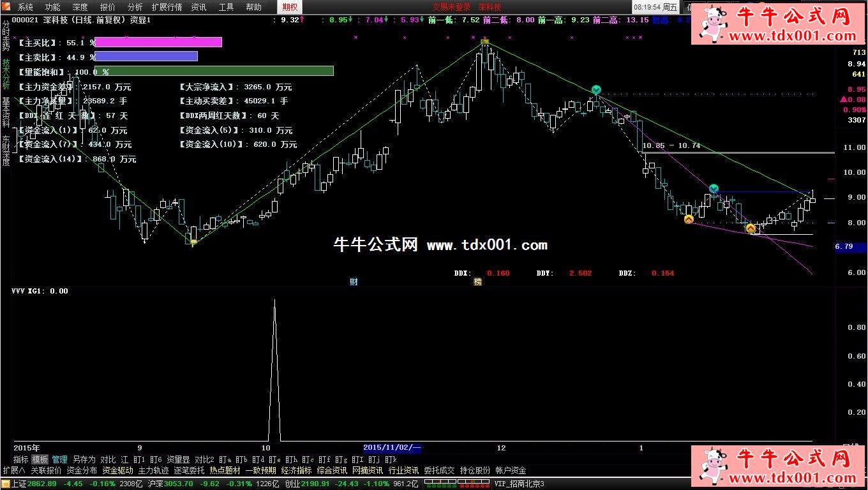Open the 分析 menu
Screen dimensions: 868x490
[135, 7]
